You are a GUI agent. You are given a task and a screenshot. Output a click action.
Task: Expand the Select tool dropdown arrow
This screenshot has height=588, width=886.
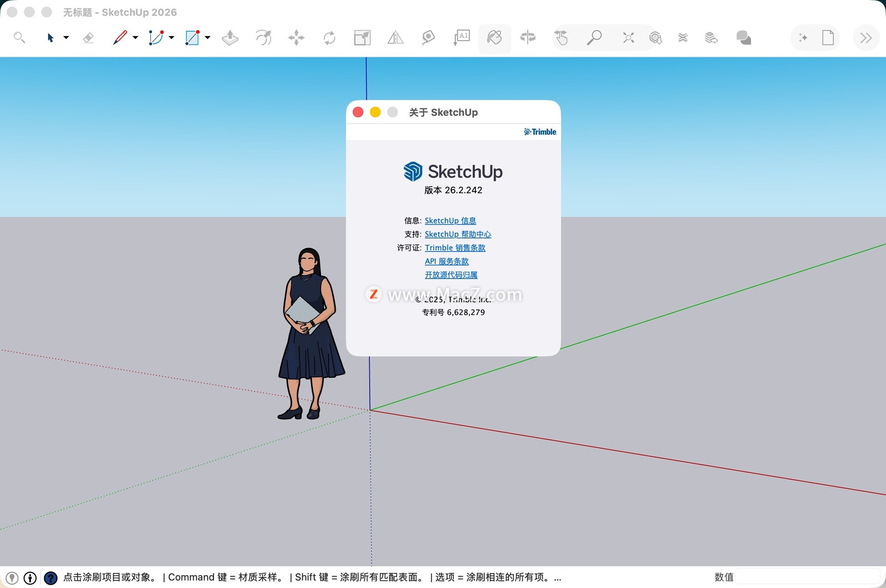66,37
